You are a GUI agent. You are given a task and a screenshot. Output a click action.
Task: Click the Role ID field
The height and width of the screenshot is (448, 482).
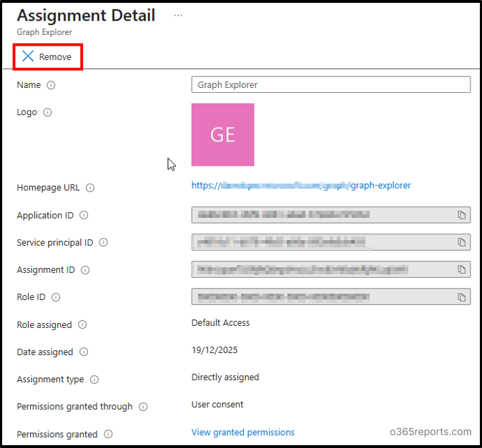[x=331, y=297]
